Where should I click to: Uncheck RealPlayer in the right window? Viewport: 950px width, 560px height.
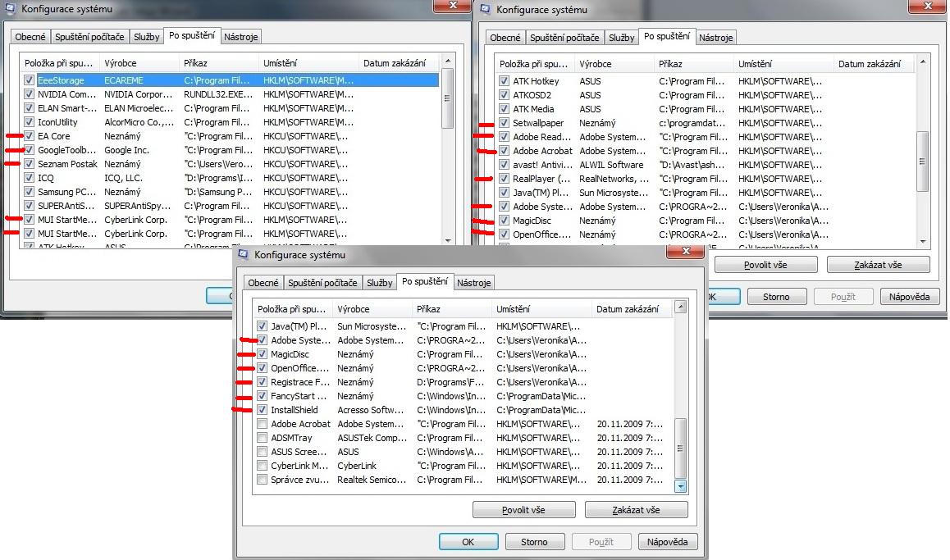pyautogui.click(x=504, y=178)
